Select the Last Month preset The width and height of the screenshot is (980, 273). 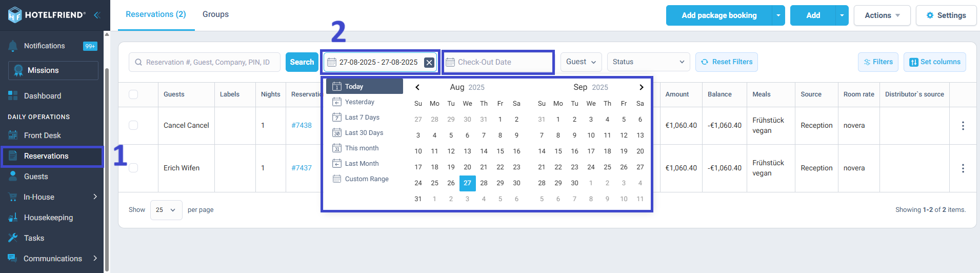[x=365, y=163]
